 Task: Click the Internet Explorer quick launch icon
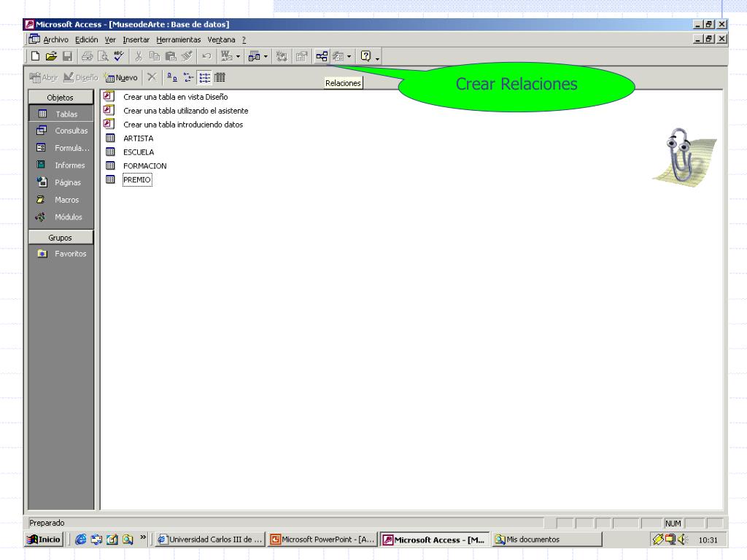point(80,539)
